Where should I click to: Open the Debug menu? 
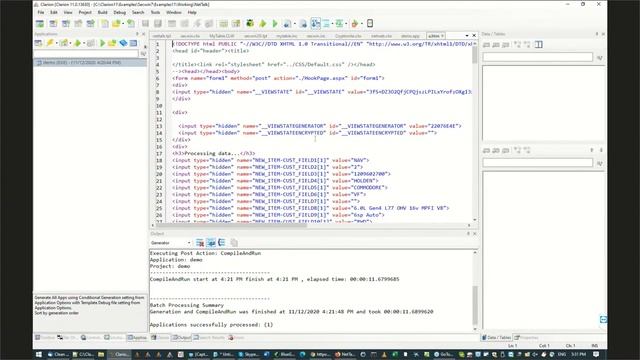(x=120, y=13)
